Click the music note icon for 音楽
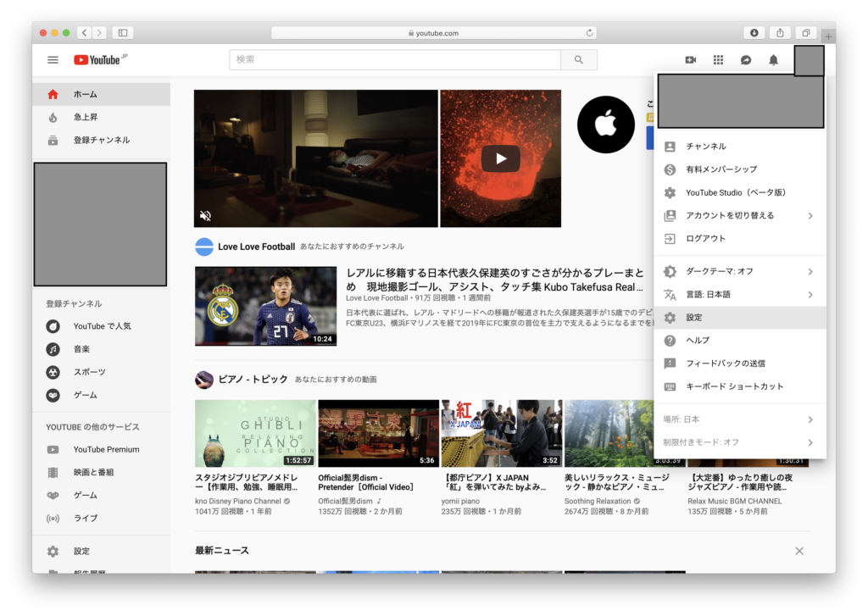The width and height of the screenshot is (868, 616). point(53,349)
